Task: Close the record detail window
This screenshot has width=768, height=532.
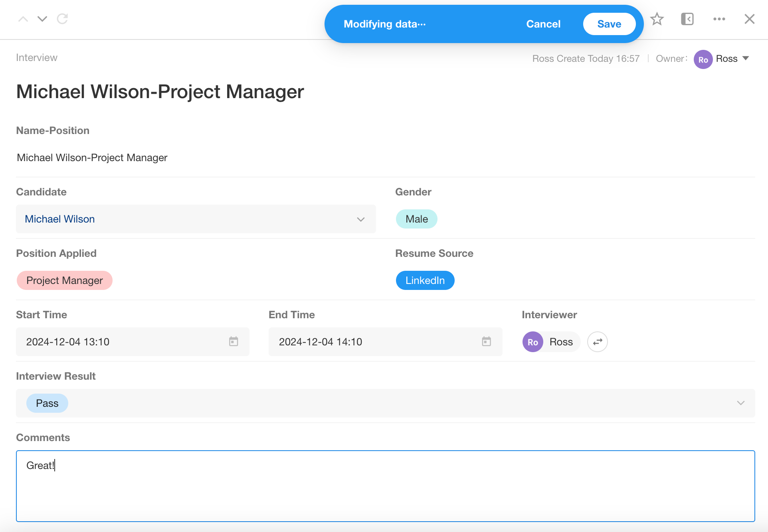Action: pos(749,19)
